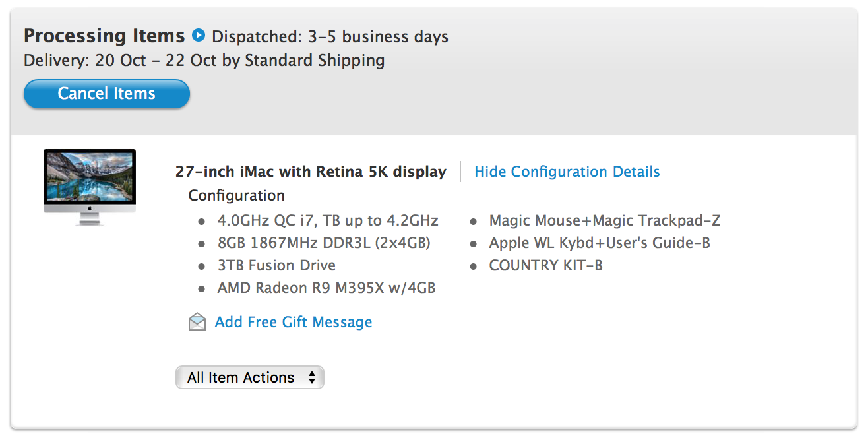Screen dimensions: 868x442
Task: Click the envelope gift message icon
Action: (197, 322)
